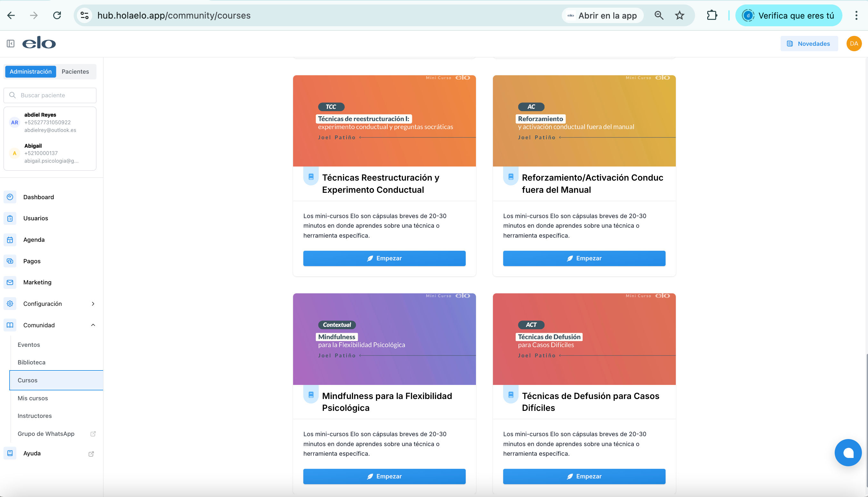Start the Mindfulness course with Empezar
The image size is (868, 497).
click(x=384, y=476)
